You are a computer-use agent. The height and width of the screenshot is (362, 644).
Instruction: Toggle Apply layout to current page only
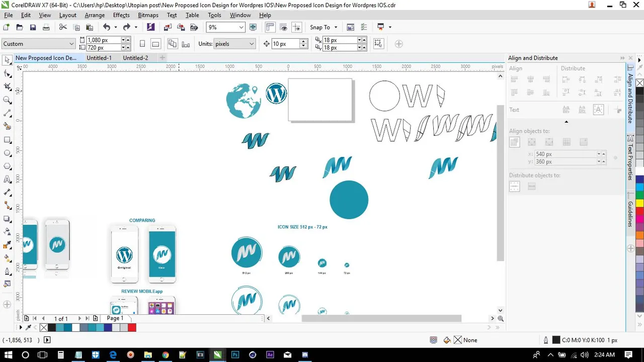click(x=185, y=44)
